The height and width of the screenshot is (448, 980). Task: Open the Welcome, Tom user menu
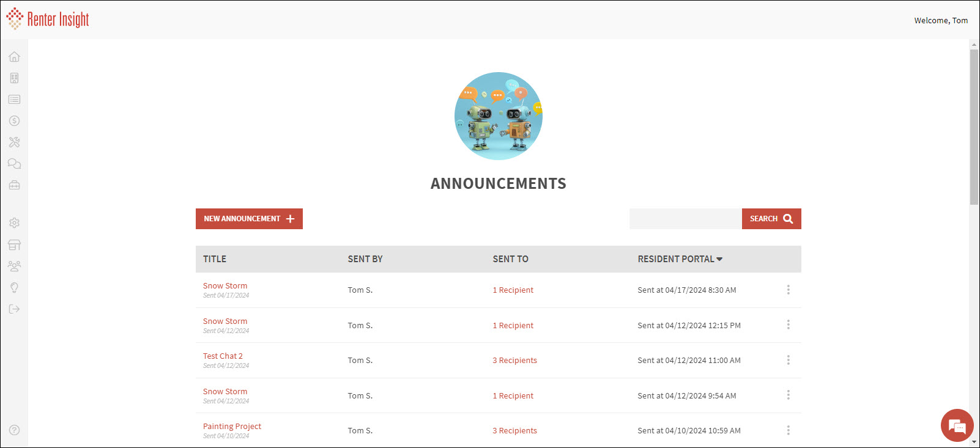click(x=941, y=20)
